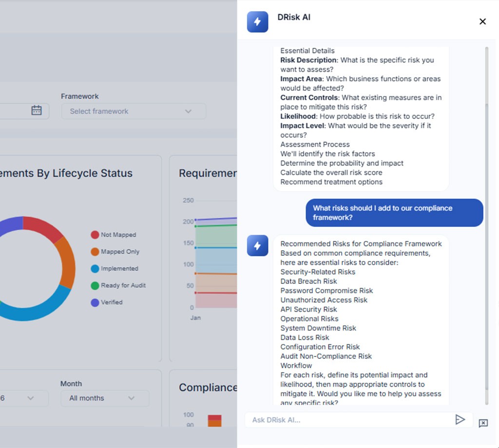
Task: Send the message with the arrow icon
Action: pos(460,419)
